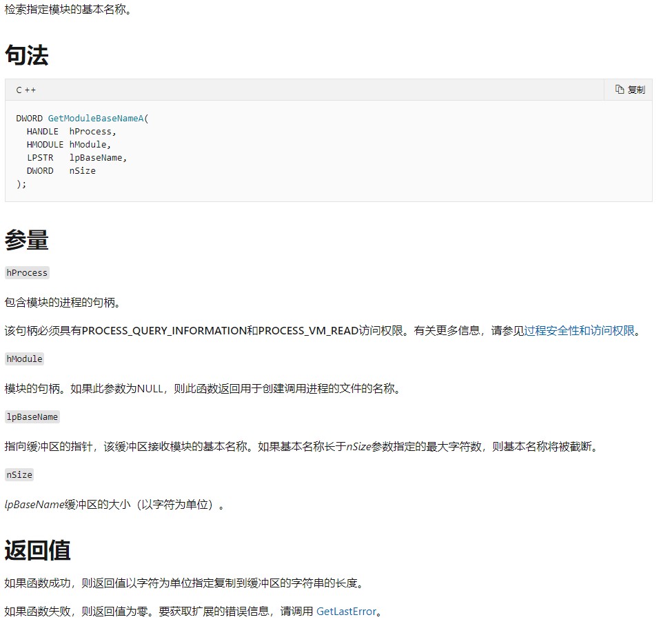Click the sentence 如果函数成功 about return value
Screen dimensions: 672x624
click(x=184, y=583)
